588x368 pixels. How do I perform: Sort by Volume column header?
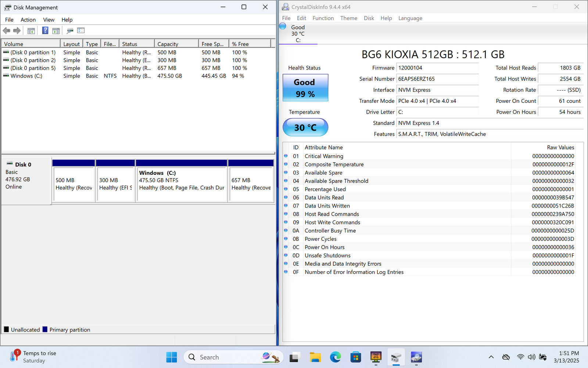pyautogui.click(x=31, y=44)
